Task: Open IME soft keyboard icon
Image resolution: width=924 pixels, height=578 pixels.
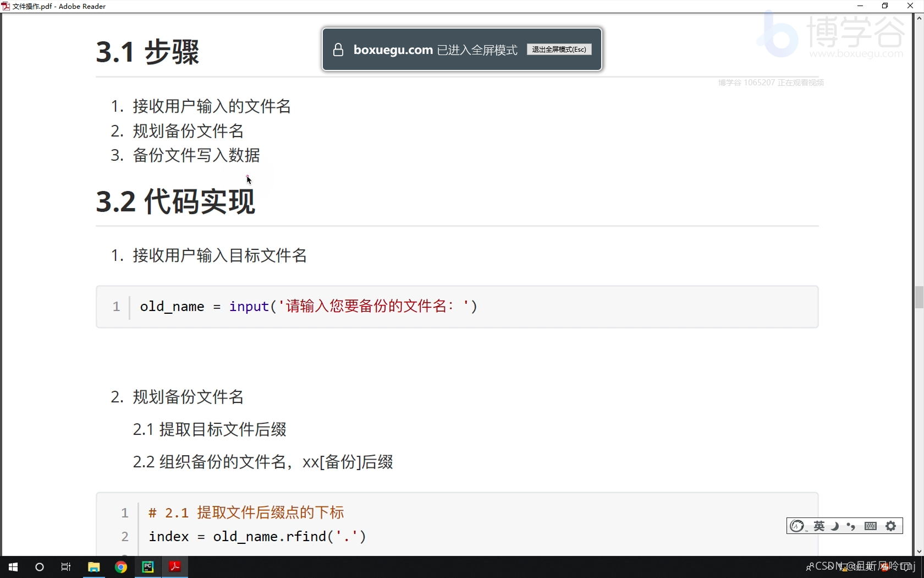Action: (871, 526)
